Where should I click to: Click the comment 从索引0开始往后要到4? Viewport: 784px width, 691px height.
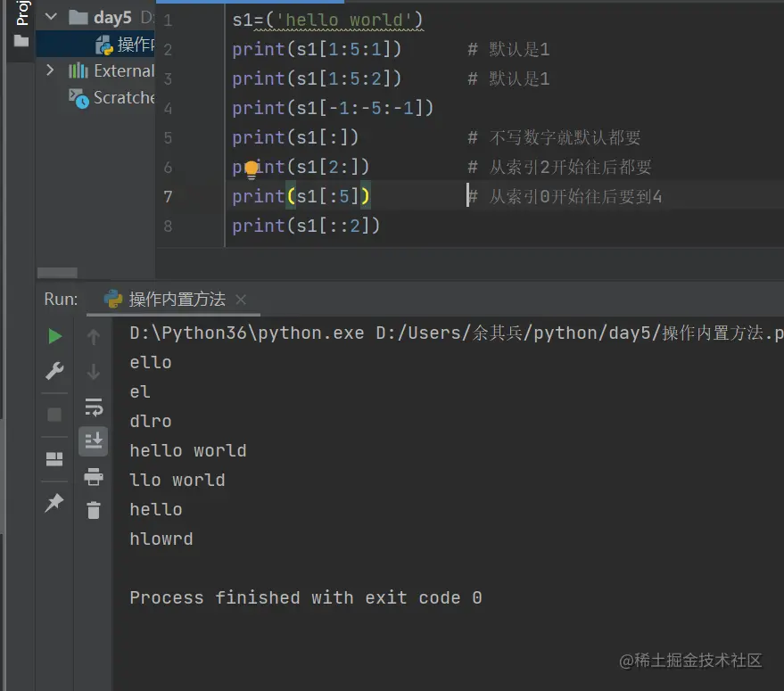[565, 196]
